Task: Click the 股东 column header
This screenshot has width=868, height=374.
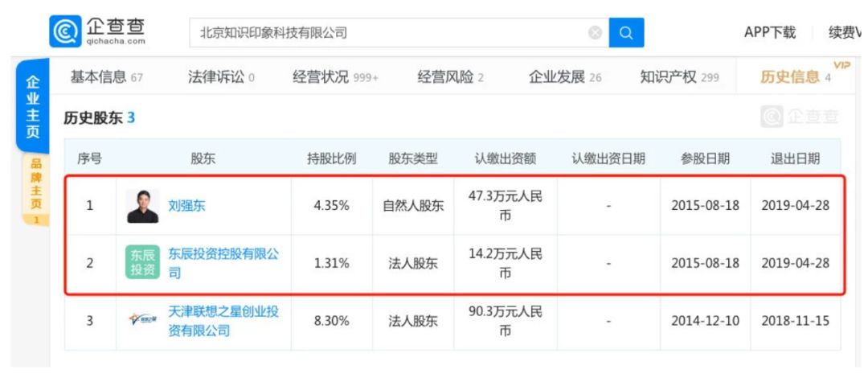Action: click(x=203, y=159)
